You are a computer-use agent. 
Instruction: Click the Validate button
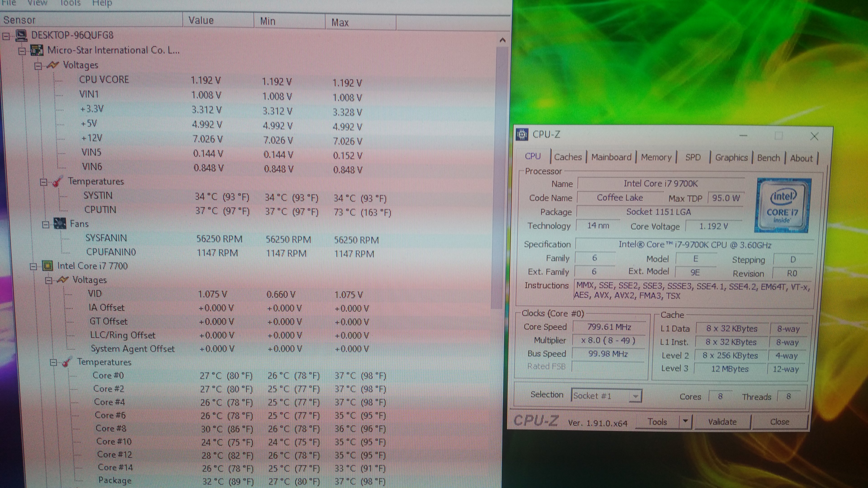pyautogui.click(x=722, y=422)
